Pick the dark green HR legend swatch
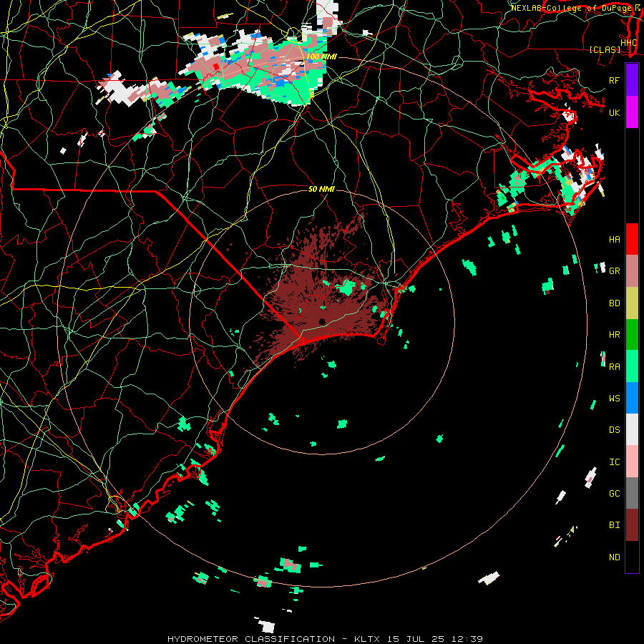 [632, 334]
